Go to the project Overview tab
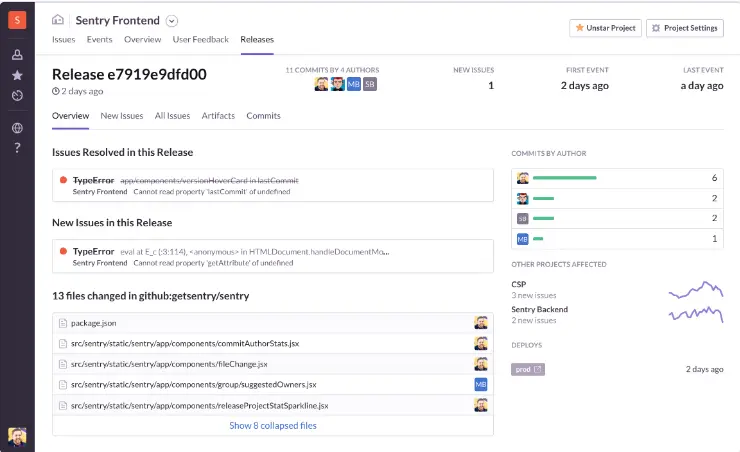The image size is (740, 452). point(143,40)
